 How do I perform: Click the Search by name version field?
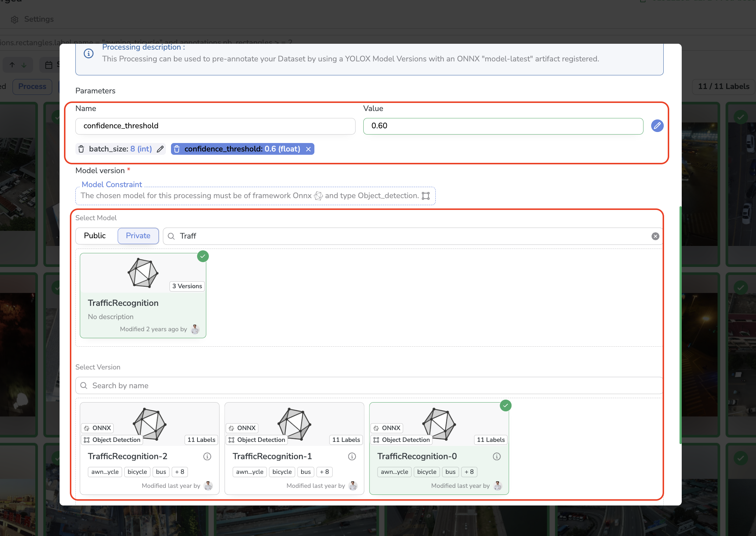pyautogui.click(x=369, y=385)
